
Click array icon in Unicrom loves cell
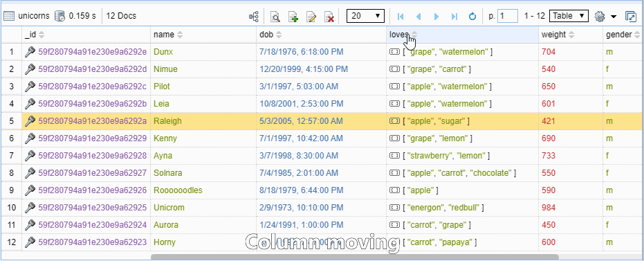(395, 208)
